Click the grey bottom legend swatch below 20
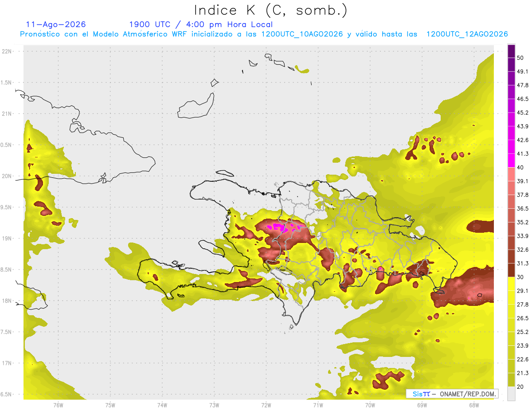The image size is (532, 411). click(x=511, y=393)
